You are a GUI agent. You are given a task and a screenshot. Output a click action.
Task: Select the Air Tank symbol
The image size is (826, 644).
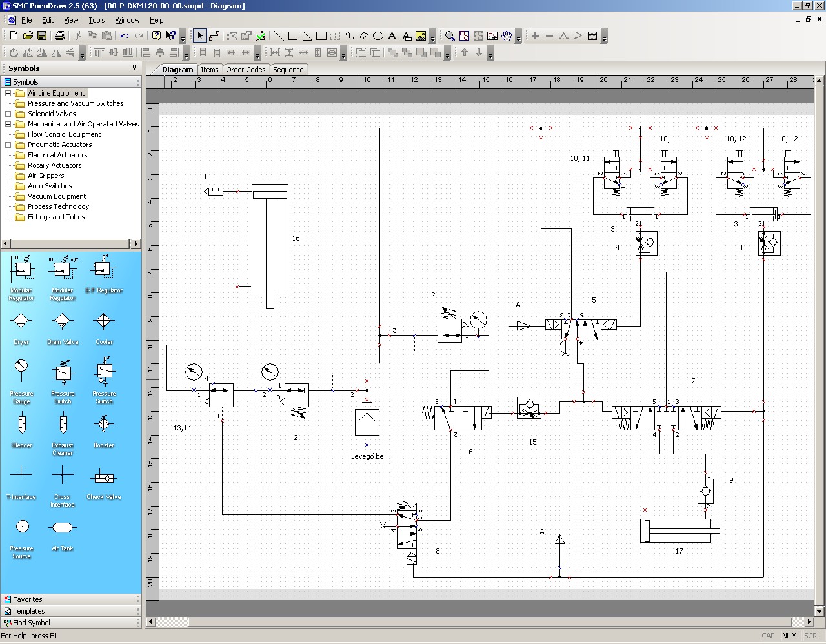click(63, 528)
